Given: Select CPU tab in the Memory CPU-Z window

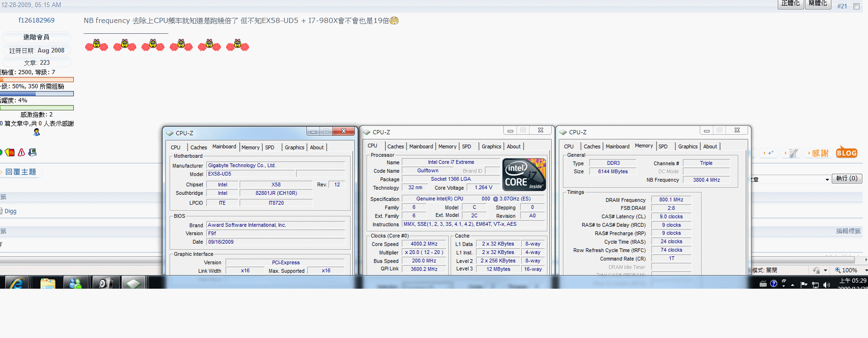Looking at the screenshot, I should (x=569, y=146).
